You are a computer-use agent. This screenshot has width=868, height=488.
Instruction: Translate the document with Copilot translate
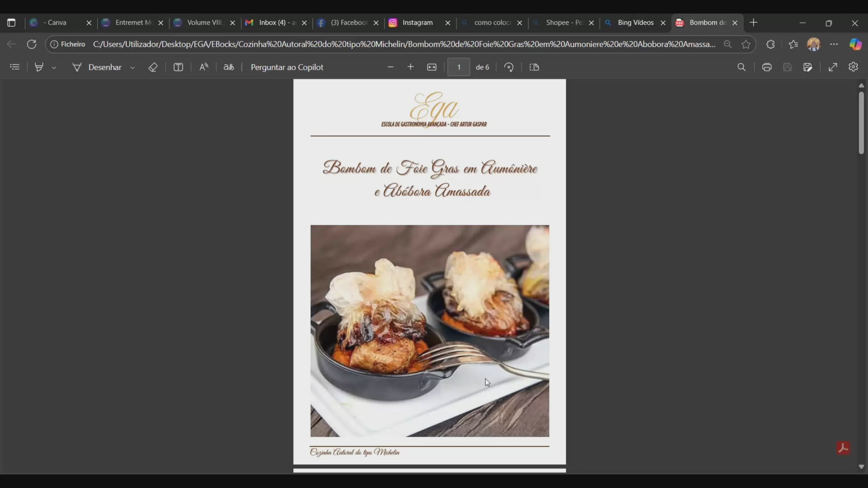tap(229, 67)
